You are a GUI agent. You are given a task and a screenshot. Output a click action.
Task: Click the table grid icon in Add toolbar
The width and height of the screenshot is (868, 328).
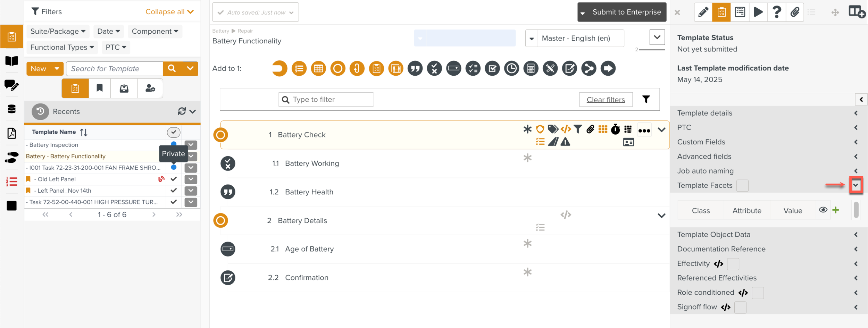(x=318, y=68)
